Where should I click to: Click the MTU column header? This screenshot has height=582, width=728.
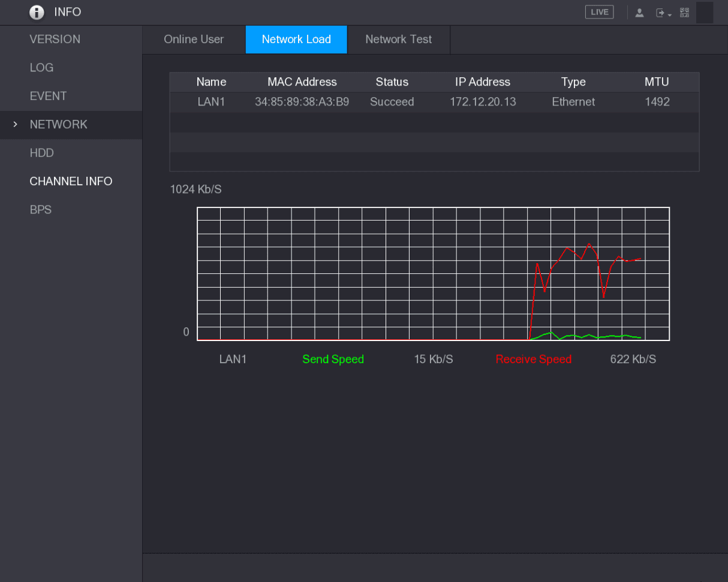[x=657, y=82]
